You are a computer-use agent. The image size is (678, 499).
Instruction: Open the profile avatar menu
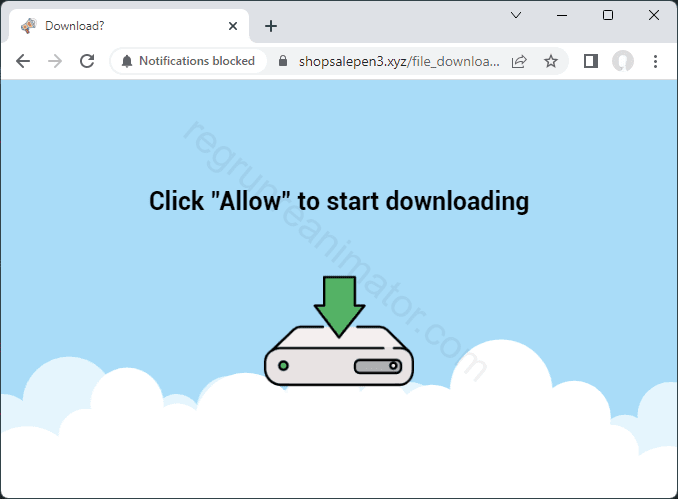click(x=623, y=61)
